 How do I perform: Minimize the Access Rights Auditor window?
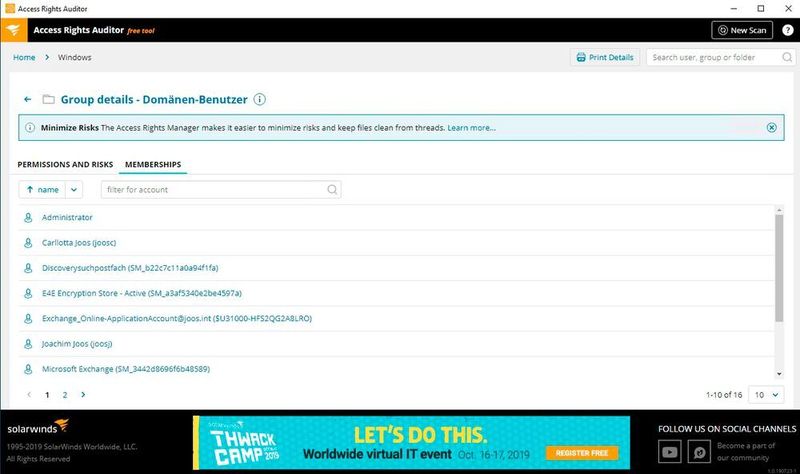click(x=734, y=9)
